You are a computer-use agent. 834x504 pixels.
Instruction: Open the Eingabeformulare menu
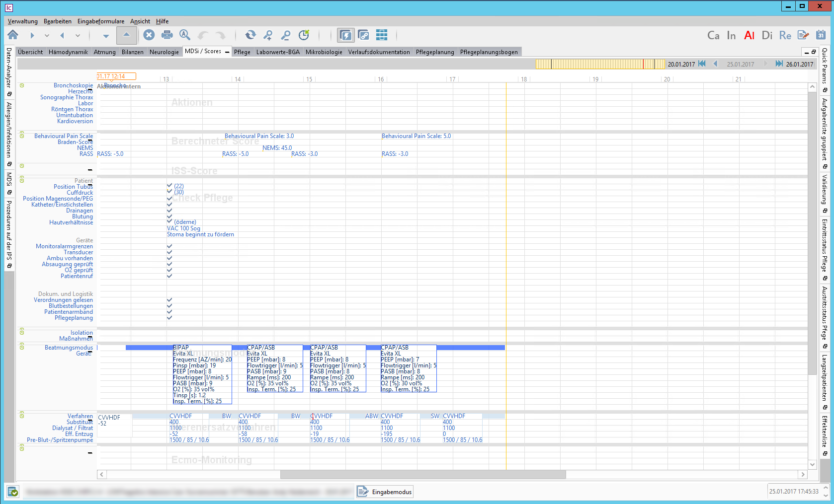(101, 21)
